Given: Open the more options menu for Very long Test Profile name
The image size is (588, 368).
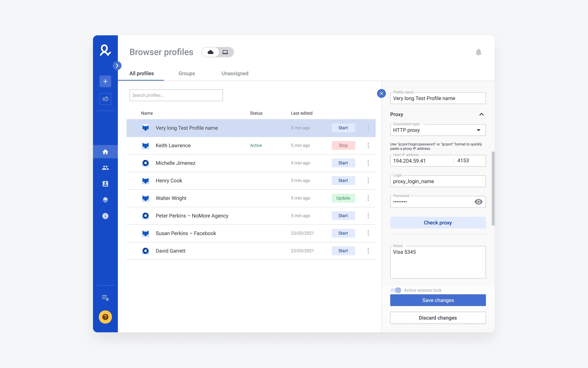Looking at the screenshot, I should pos(368,128).
